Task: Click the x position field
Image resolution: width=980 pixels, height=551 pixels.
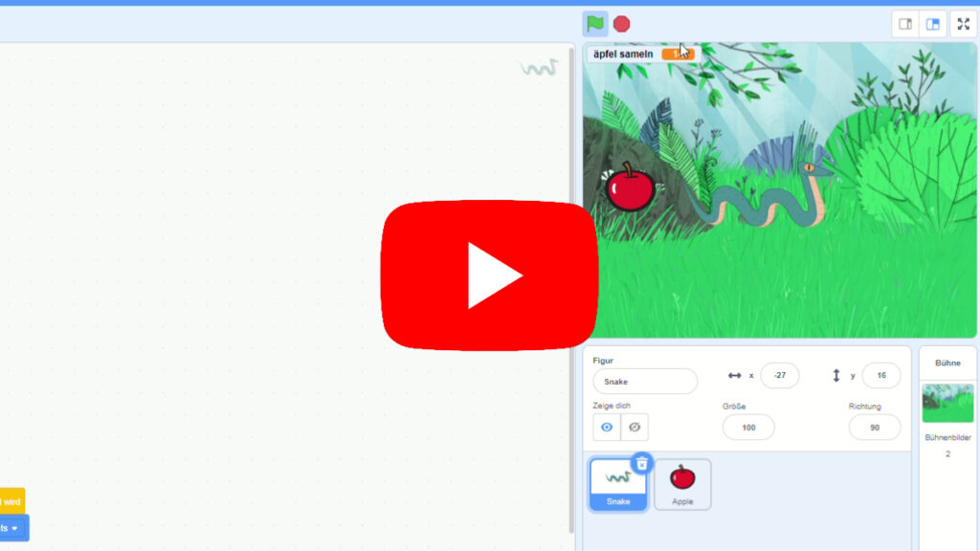Action: coord(779,376)
